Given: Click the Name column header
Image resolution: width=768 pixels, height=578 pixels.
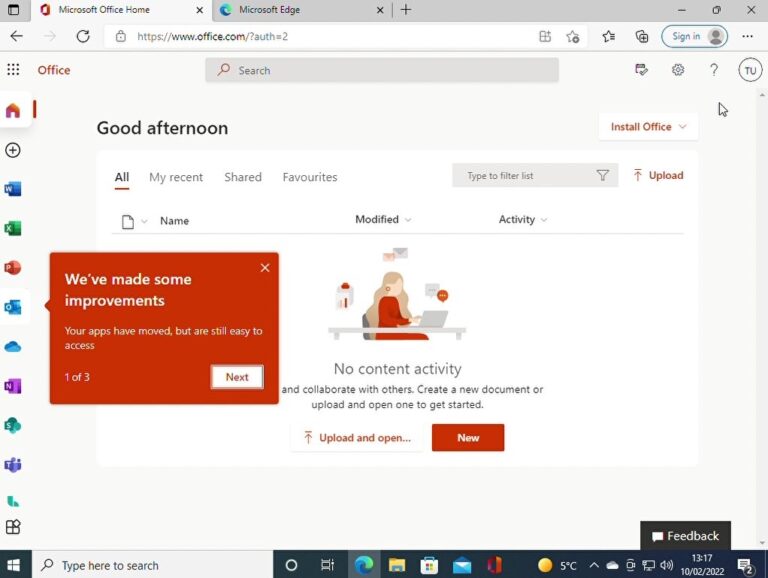Looking at the screenshot, I should tap(174, 221).
